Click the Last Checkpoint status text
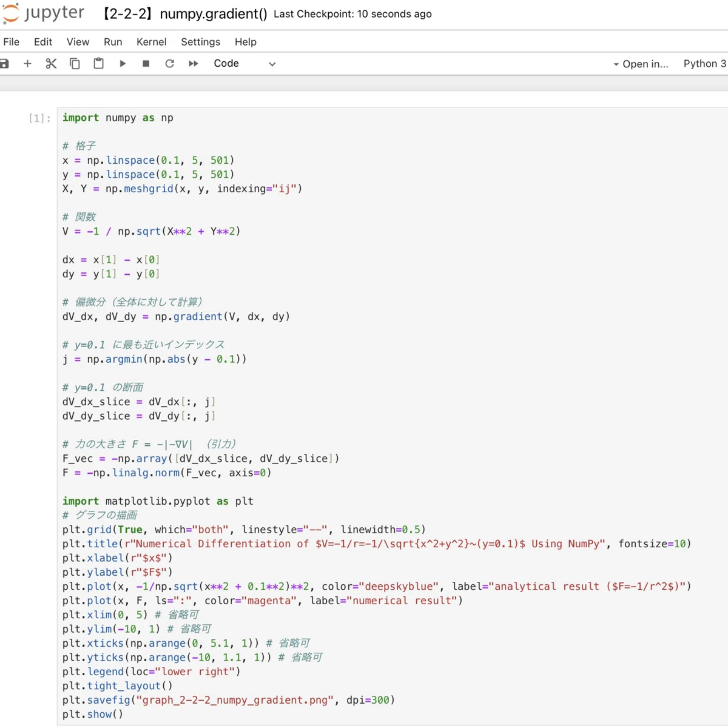Viewport: 728px width, 728px height. pos(352,14)
